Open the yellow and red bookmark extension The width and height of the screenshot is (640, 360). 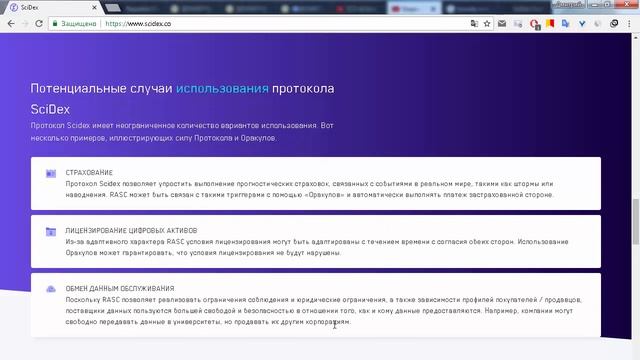click(x=550, y=23)
